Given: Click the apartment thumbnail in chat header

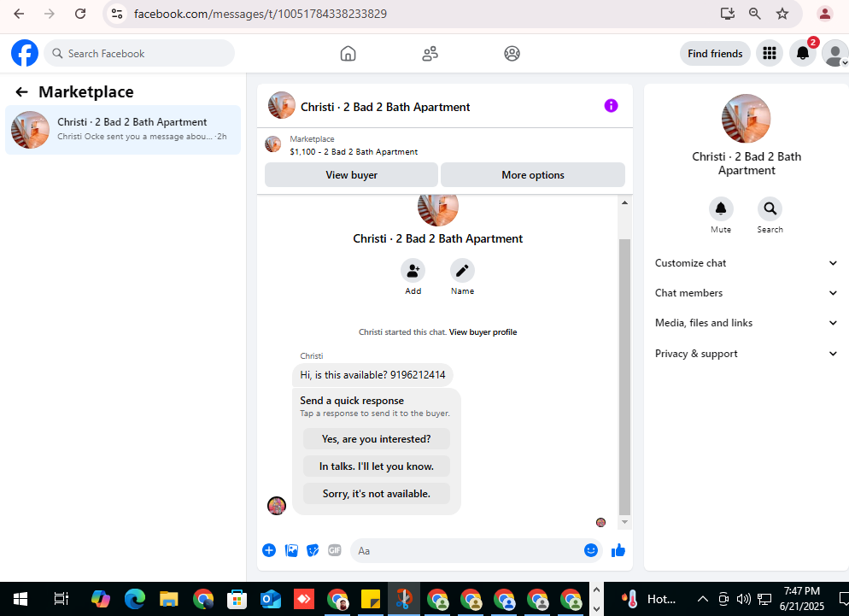Looking at the screenshot, I should click(282, 105).
